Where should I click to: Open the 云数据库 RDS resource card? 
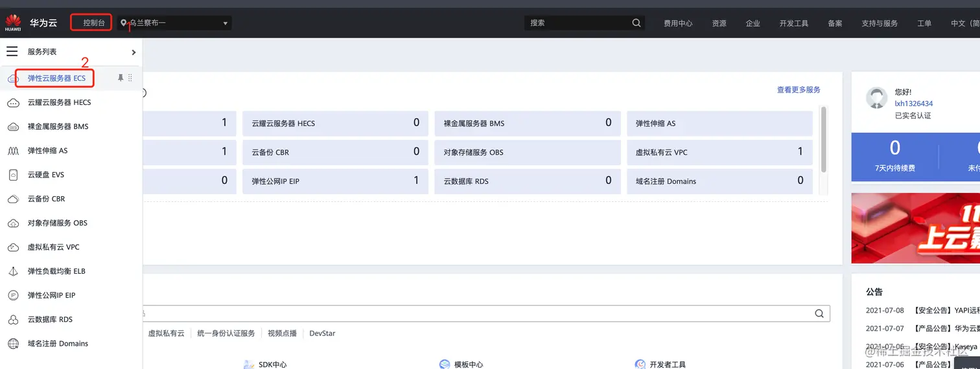pyautogui.click(x=528, y=181)
